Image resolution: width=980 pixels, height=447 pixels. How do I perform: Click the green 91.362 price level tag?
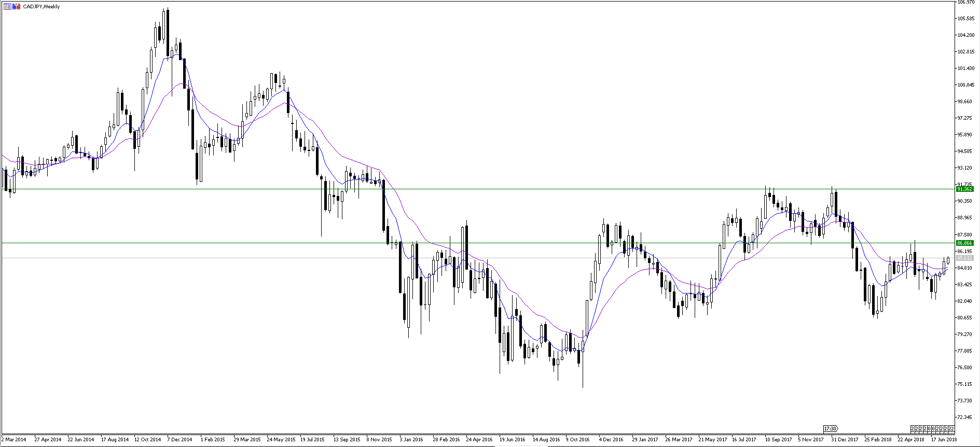(965, 189)
